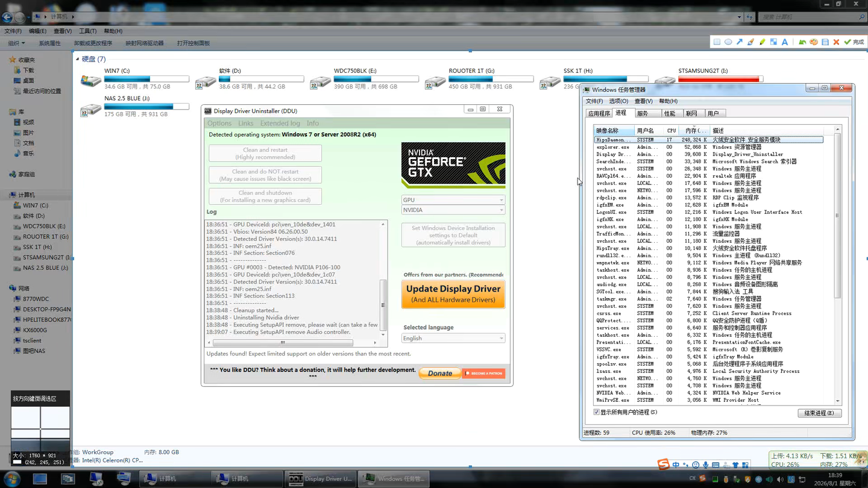Click the CH language indicator in taskbar
Screen dimensions: 868x488
click(692, 479)
